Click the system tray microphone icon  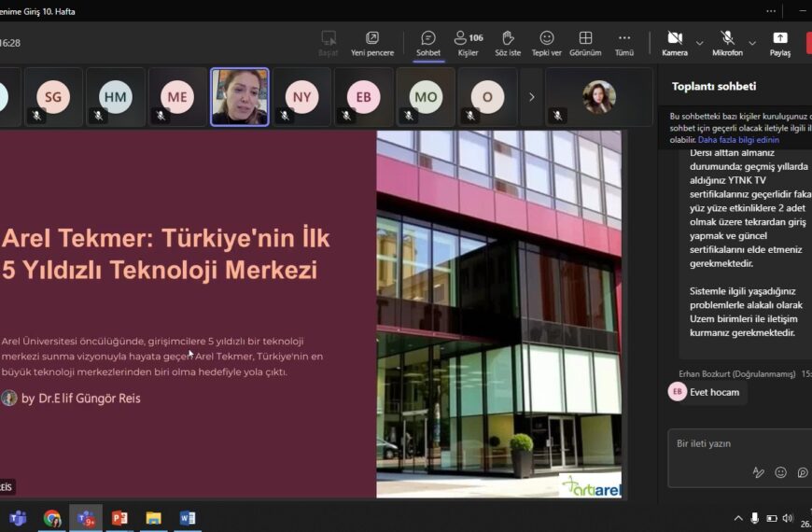tap(755, 518)
